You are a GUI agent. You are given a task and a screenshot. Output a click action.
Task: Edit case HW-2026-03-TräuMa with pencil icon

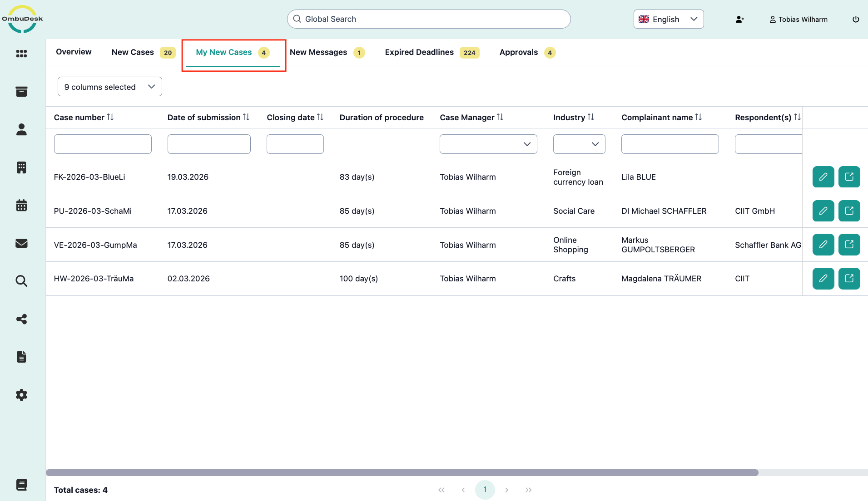click(x=823, y=279)
